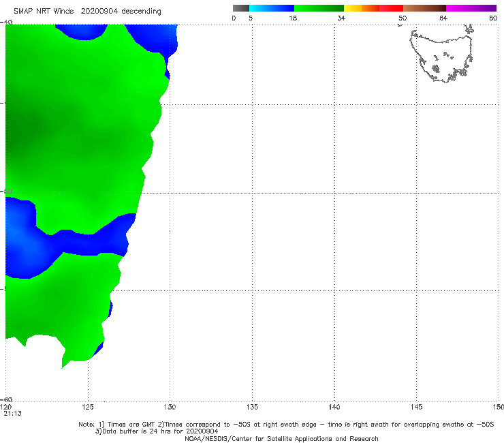Screen dimensions: 504x443
Task: Click the swath time label 21:13
Action: [12, 414]
